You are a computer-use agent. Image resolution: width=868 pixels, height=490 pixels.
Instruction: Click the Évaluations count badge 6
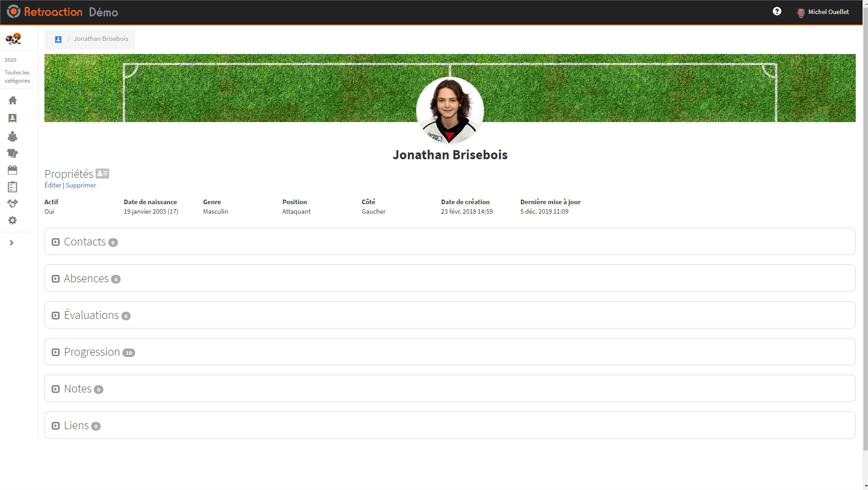pyautogui.click(x=126, y=316)
